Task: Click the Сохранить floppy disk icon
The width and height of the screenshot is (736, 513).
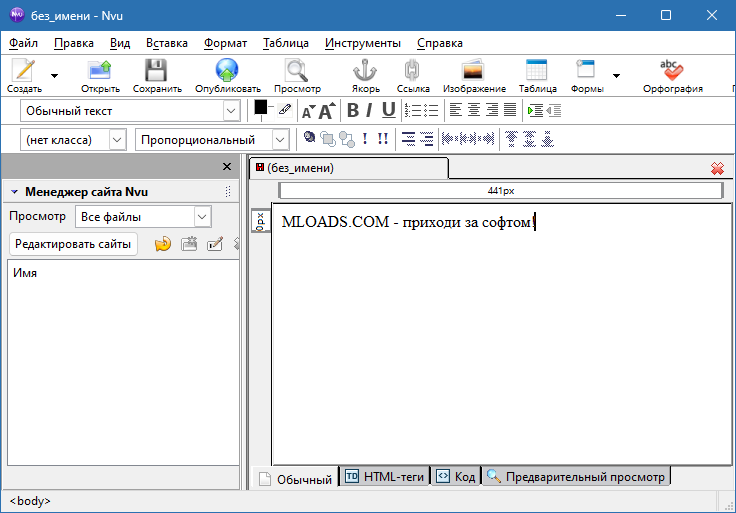Action: point(156,70)
